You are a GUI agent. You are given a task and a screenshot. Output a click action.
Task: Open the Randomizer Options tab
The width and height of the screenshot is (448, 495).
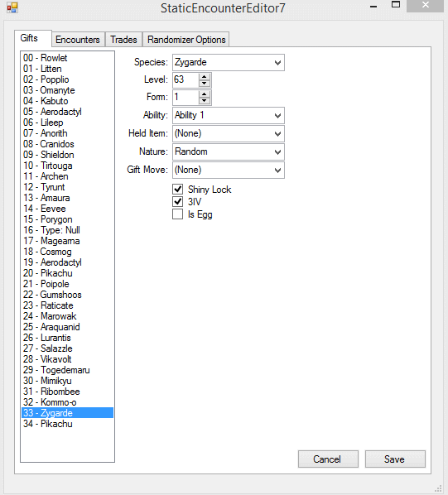186,40
